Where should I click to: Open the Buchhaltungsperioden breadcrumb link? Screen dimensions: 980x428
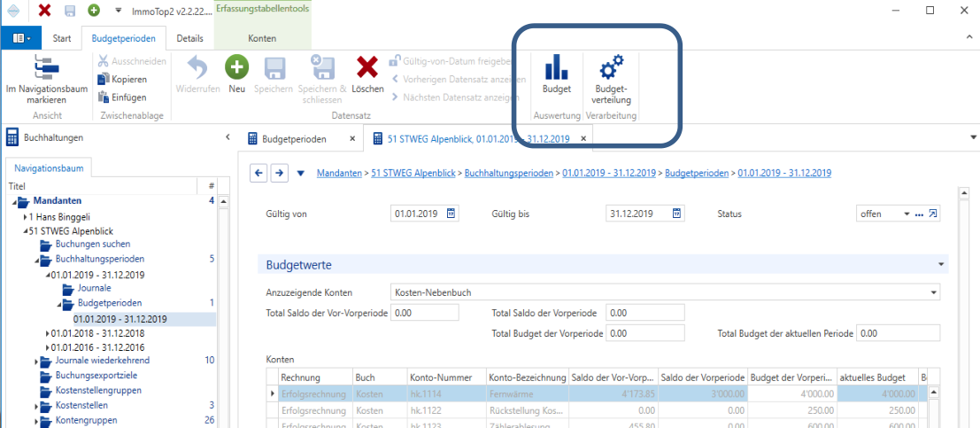pyautogui.click(x=509, y=173)
